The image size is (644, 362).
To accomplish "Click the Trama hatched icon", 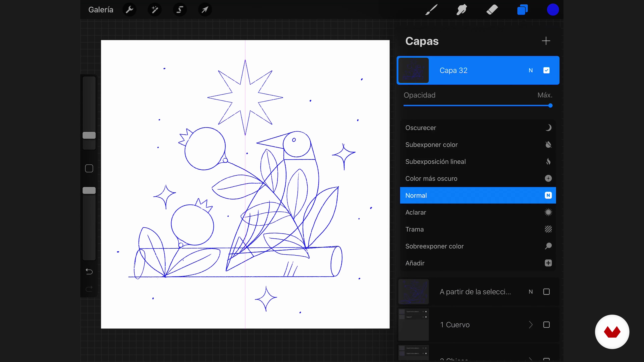I will (548, 229).
